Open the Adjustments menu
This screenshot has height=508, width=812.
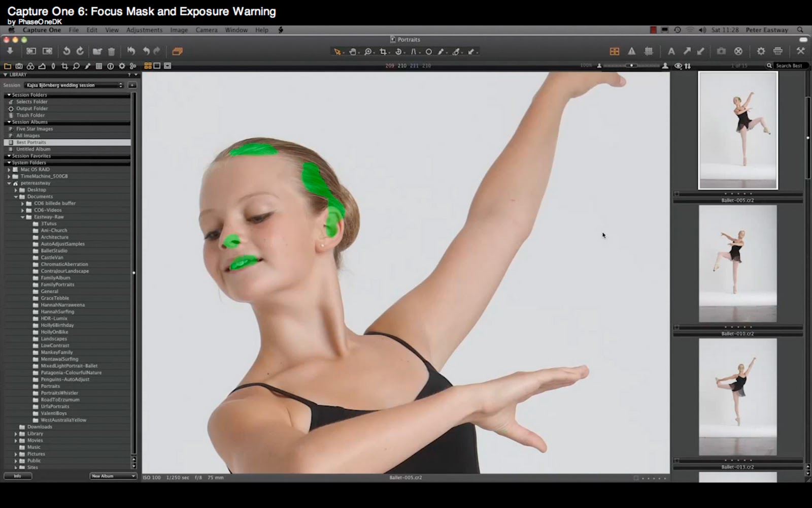click(144, 30)
